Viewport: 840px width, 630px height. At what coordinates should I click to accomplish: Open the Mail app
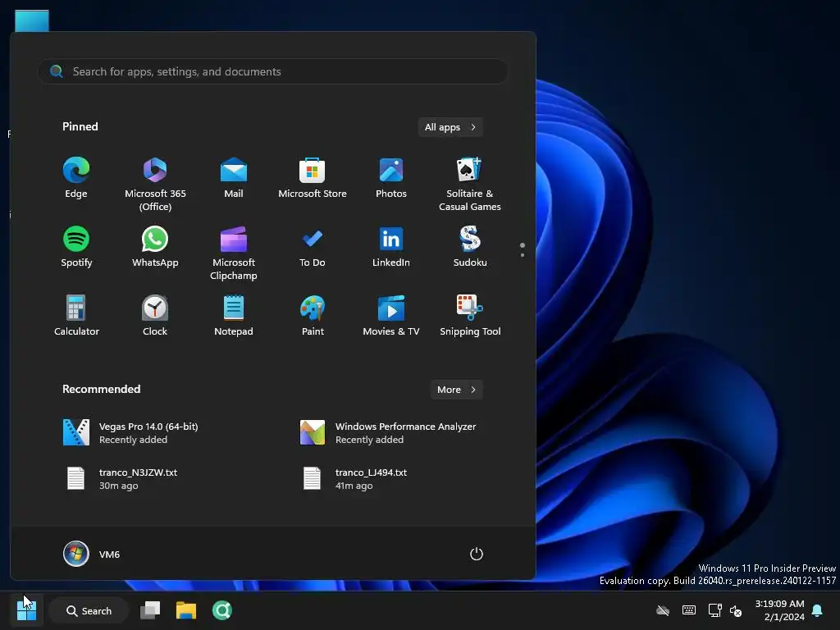(234, 178)
